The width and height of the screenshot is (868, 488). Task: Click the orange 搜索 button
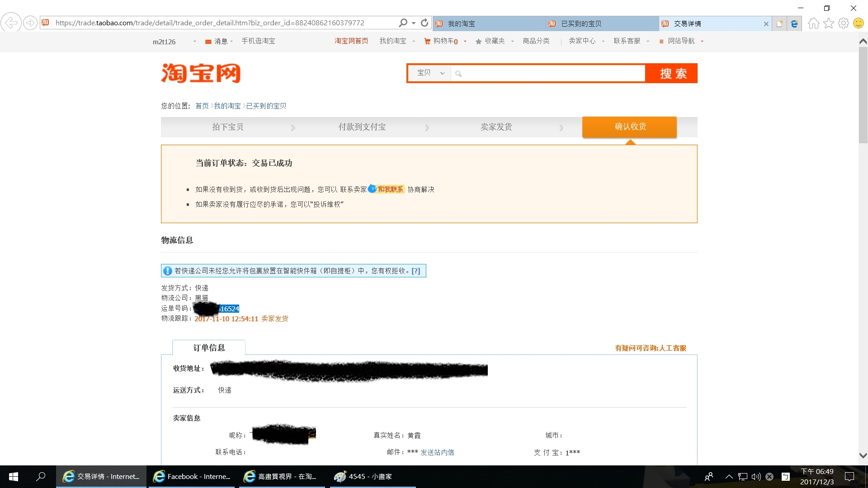pos(672,73)
